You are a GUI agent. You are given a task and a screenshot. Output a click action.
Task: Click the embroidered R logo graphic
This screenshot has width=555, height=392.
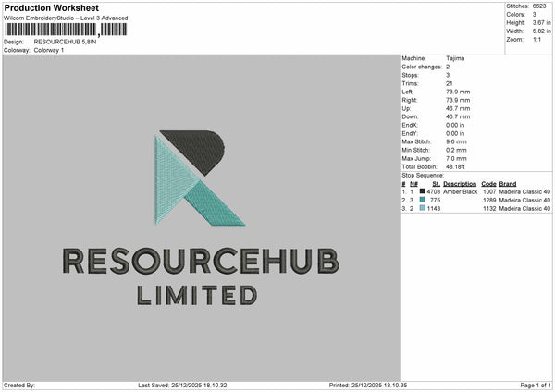200,178
